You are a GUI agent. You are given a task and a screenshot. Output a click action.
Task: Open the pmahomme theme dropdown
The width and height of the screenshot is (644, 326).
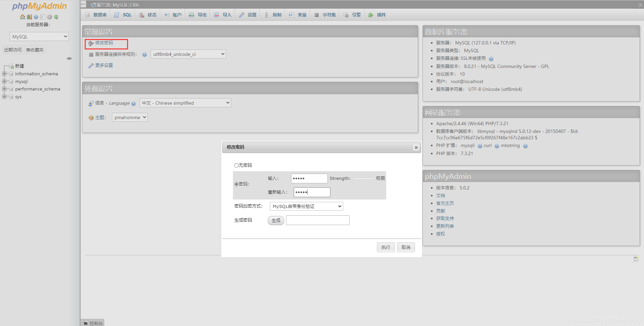click(130, 117)
